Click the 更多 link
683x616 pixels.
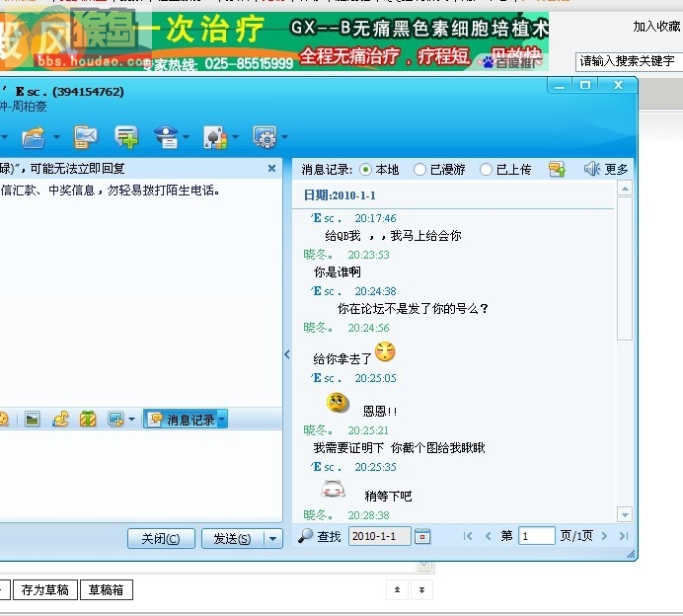coord(616,169)
